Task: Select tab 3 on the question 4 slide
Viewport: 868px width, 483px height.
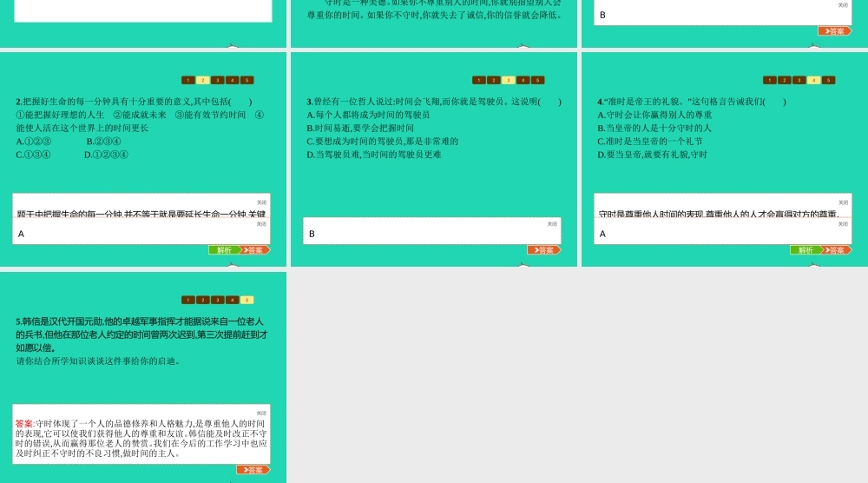Action: (x=799, y=80)
